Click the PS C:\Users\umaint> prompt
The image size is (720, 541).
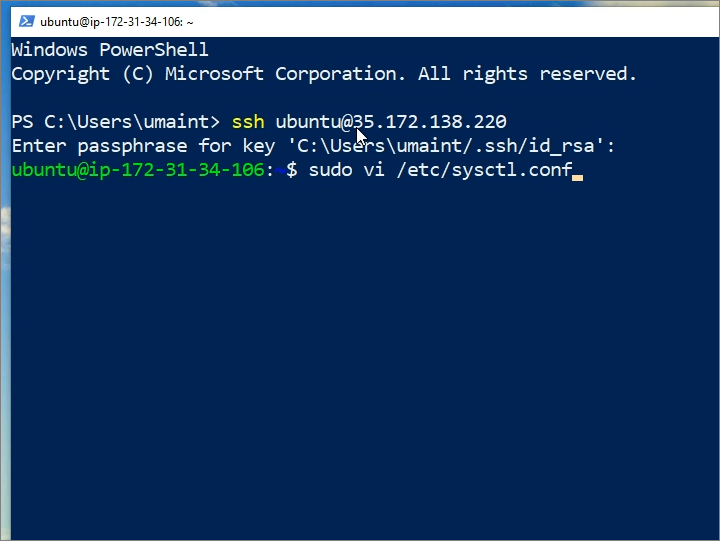[x=115, y=122]
